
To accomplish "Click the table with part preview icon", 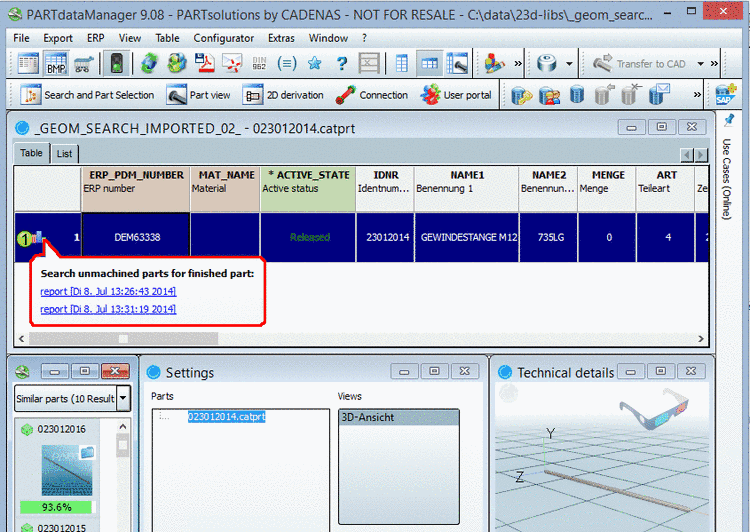I will coord(457,63).
